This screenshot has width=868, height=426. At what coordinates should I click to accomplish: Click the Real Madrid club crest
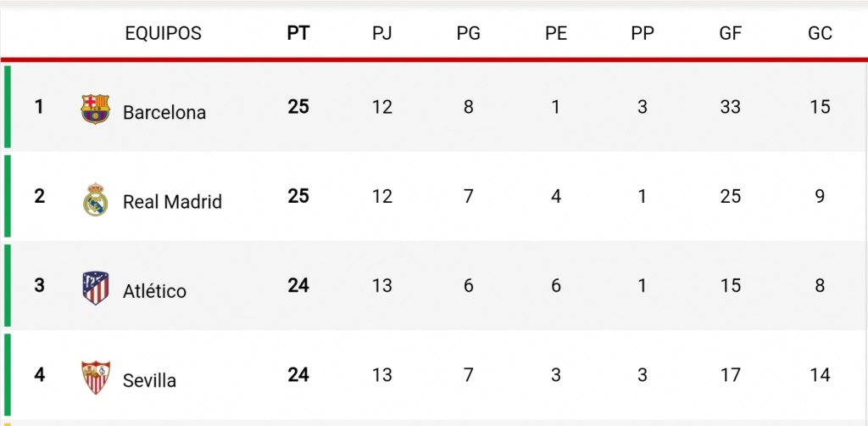95,199
